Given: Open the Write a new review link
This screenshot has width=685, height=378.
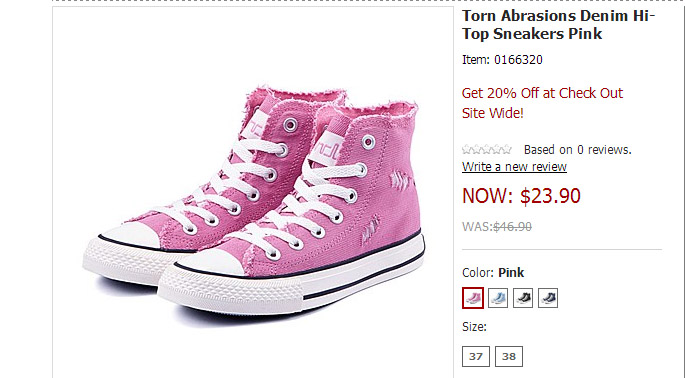Looking at the screenshot, I should [514, 166].
